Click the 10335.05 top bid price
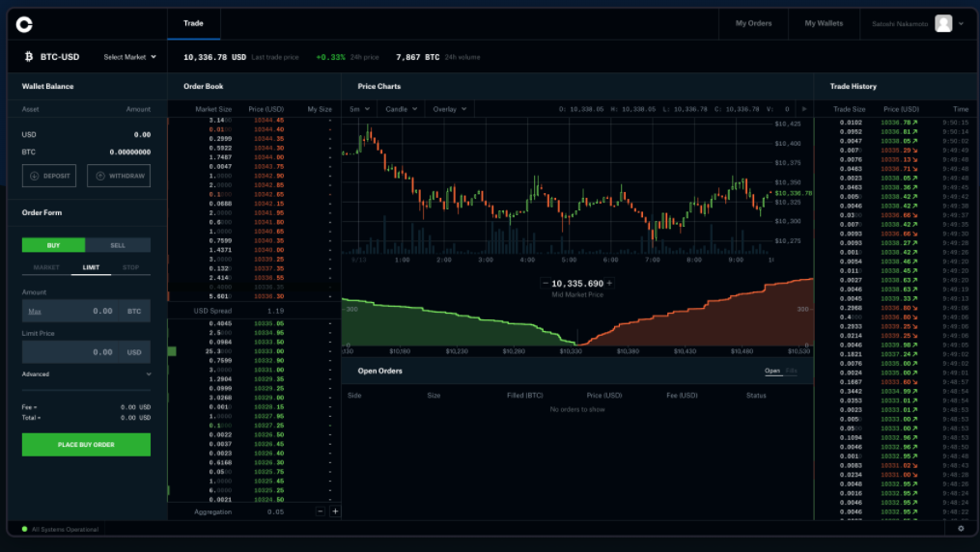This screenshot has height=552, width=980. (268, 324)
